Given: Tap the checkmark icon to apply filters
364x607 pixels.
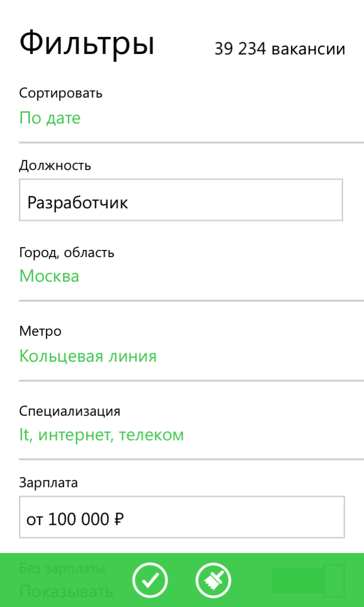Looking at the screenshot, I should point(150,580).
